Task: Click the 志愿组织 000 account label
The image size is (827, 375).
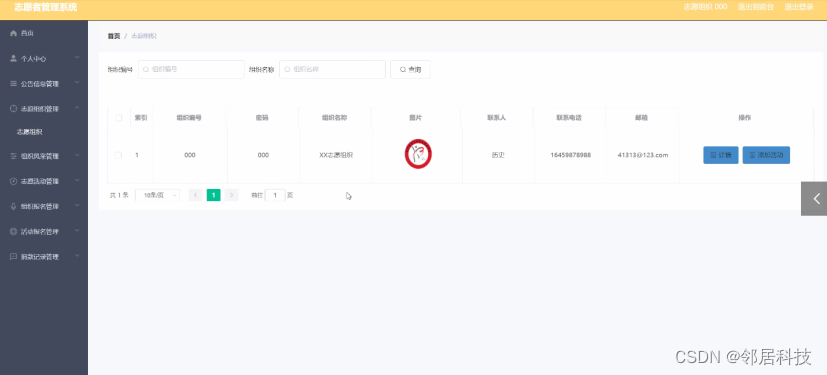Action: pos(705,7)
